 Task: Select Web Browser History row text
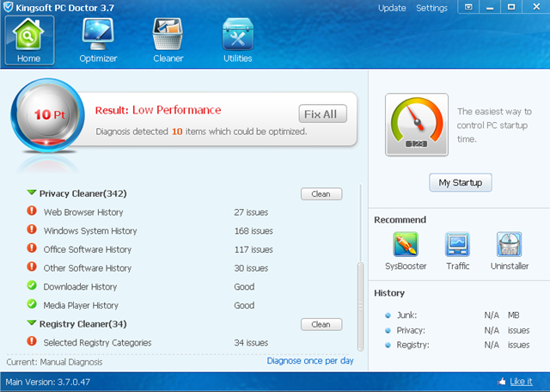(x=83, y=212)
